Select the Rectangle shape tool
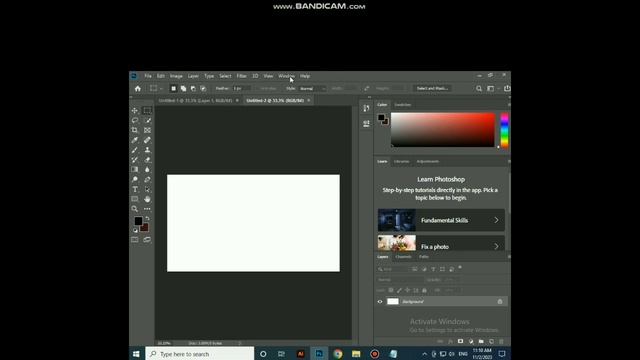Viewport: 640px width, 360px height. tap(135, 199)
